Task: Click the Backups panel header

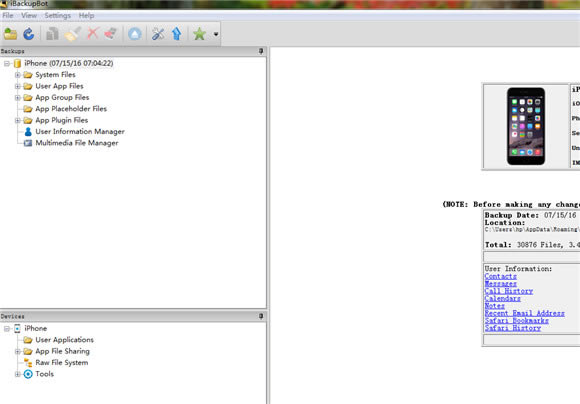Action: [x=133, y=51]
